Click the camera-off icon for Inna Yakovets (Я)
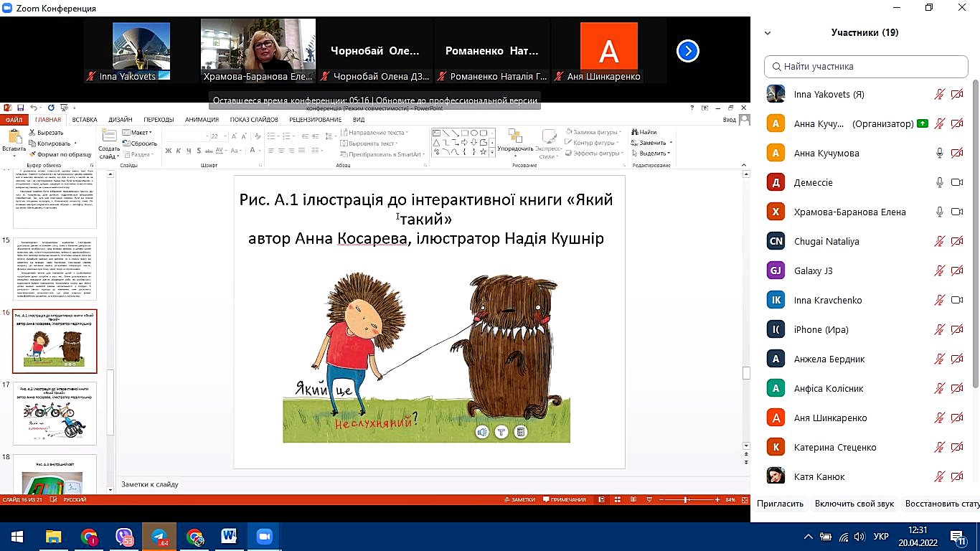 point(956,94)
